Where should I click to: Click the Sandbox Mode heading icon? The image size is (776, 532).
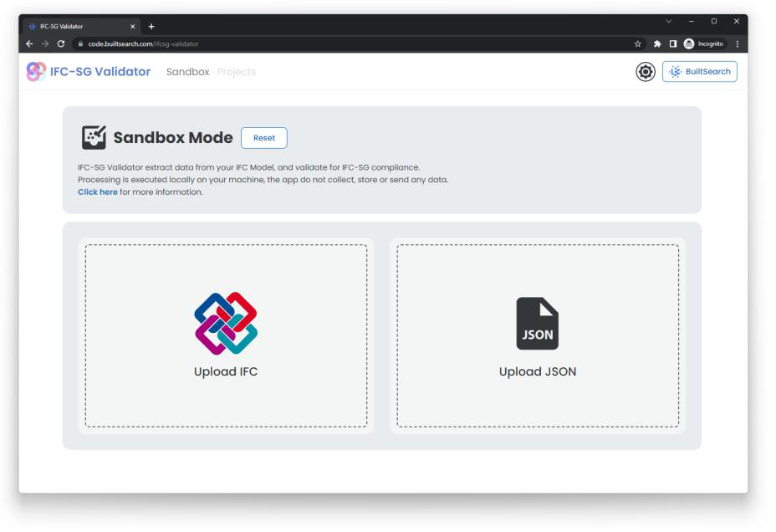(x=94, y=137)
